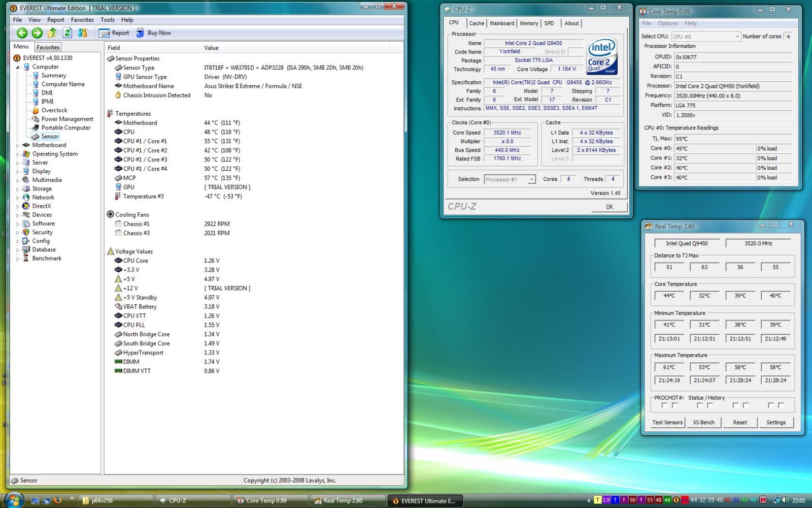This screenshot has height=508, width=812.
Task: Click the Refresh icon in EVEREST toolbar
Action: pos(67,33)
